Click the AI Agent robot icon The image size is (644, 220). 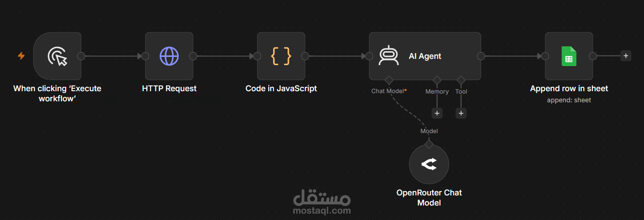point(388,56)
